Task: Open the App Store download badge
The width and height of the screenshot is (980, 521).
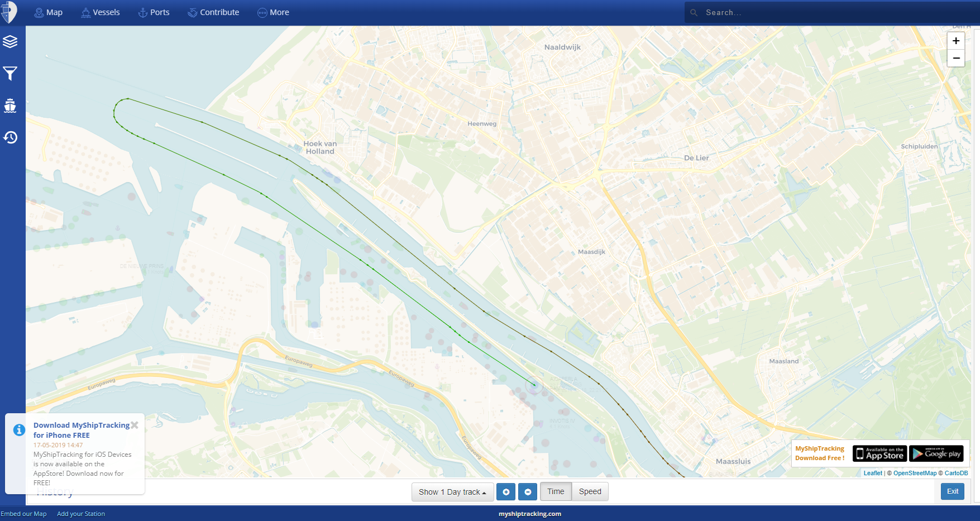Action: (880, 453)
